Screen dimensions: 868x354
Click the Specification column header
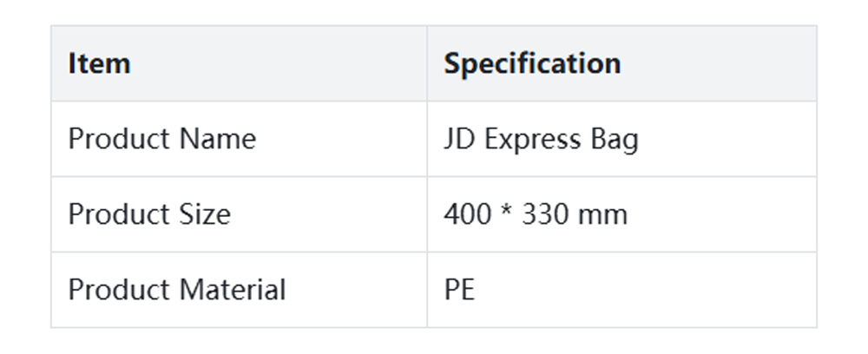pyautogui.click(x=532, y=63)
